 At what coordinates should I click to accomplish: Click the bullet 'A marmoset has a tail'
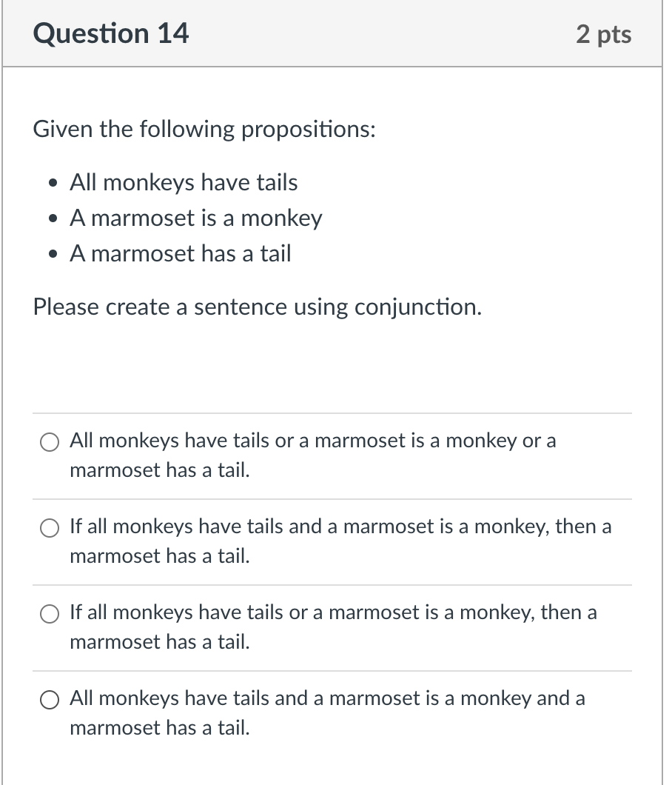(180, 253)
